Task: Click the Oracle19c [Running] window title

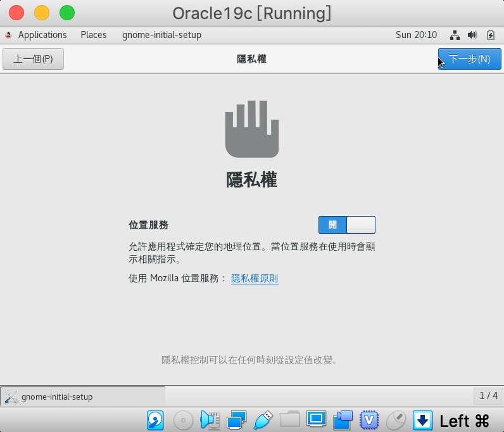Action: 252,13
